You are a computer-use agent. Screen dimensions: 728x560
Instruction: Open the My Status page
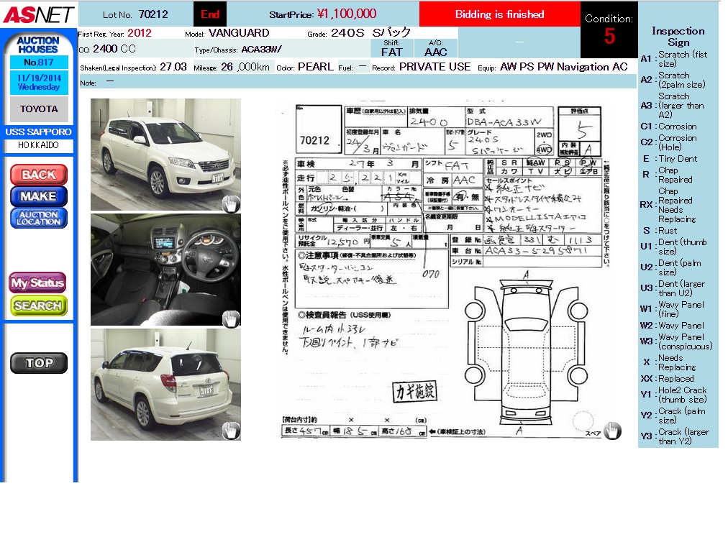(x=37, y=283)
